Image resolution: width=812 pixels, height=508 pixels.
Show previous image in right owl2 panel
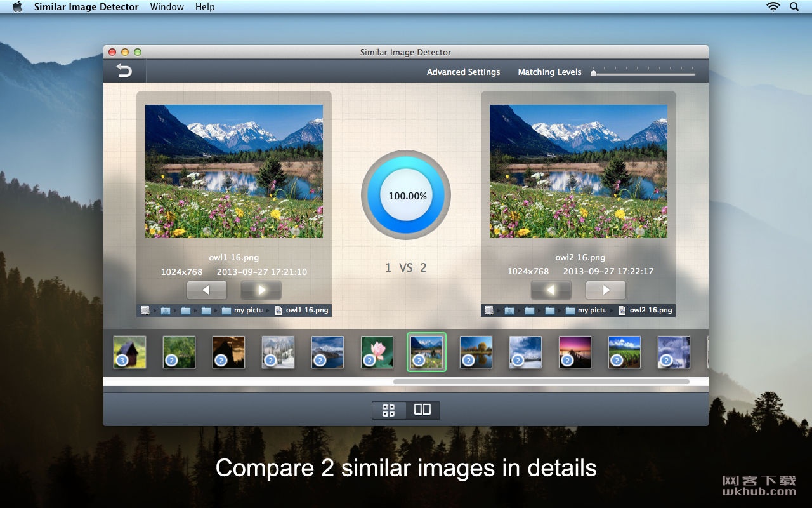coord(551,290)
